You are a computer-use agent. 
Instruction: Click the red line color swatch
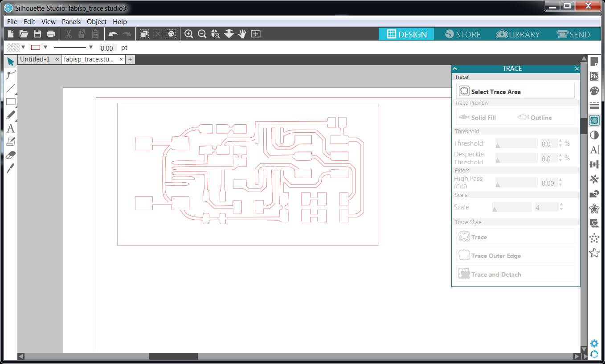(36, 47)
